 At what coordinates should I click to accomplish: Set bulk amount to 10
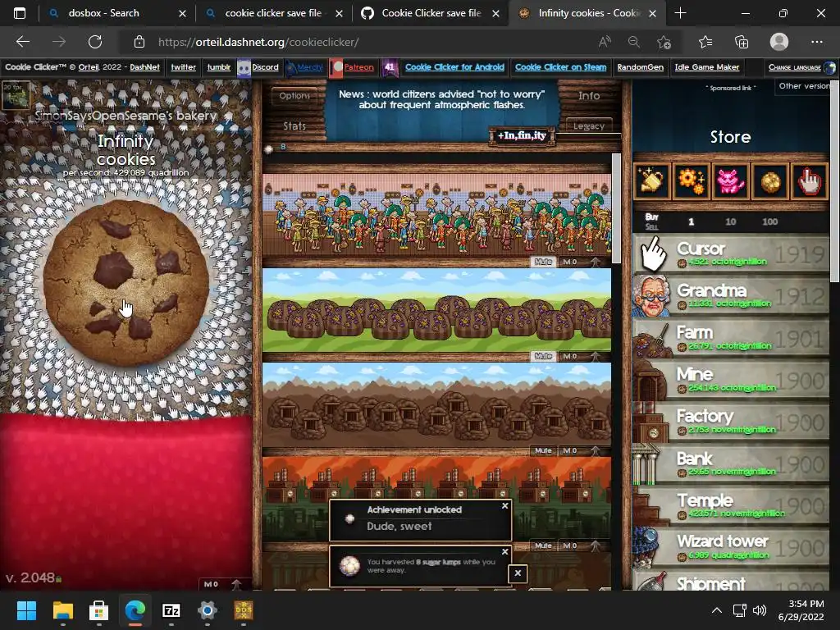(730, 221)
